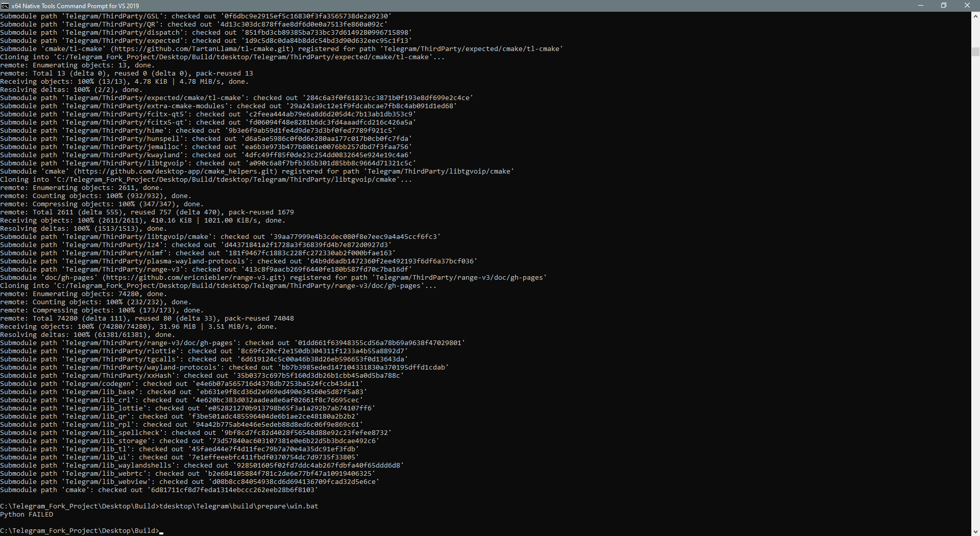
Task: Click the 'Python FAILED' output line
Action: coord(27,515)
